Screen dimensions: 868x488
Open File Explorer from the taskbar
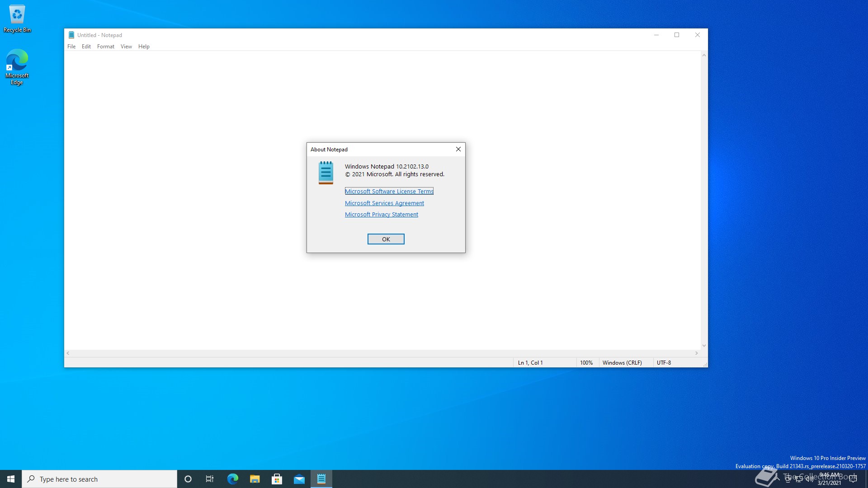(255, 479)
